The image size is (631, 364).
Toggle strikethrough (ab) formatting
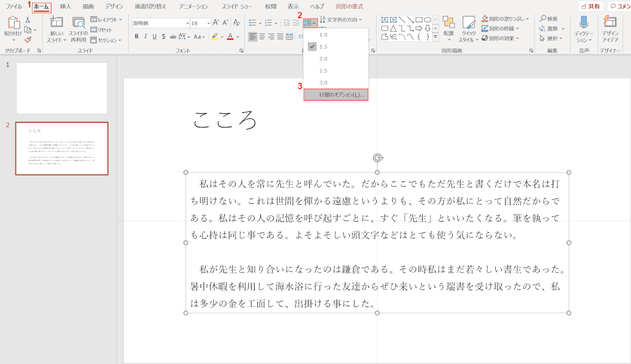tap(173, 36)
